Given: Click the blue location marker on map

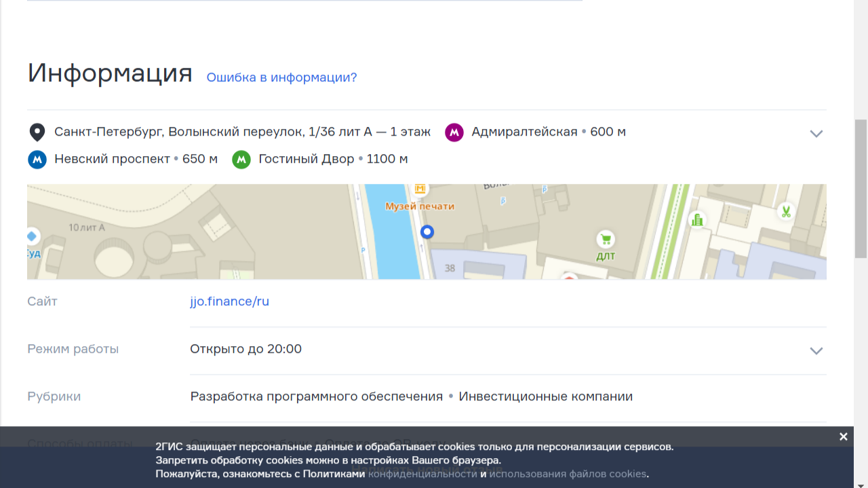Looking at the screenshot, I should (x=427, y=232).
